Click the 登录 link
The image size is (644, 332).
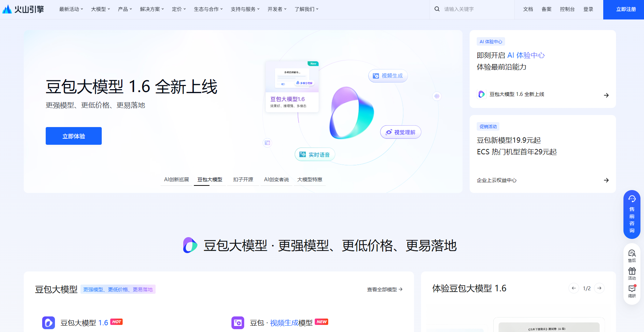(x=588, y=9)
